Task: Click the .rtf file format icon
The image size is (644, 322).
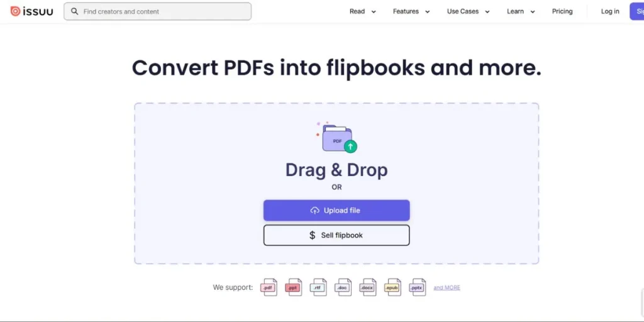Action: [318, 287]
